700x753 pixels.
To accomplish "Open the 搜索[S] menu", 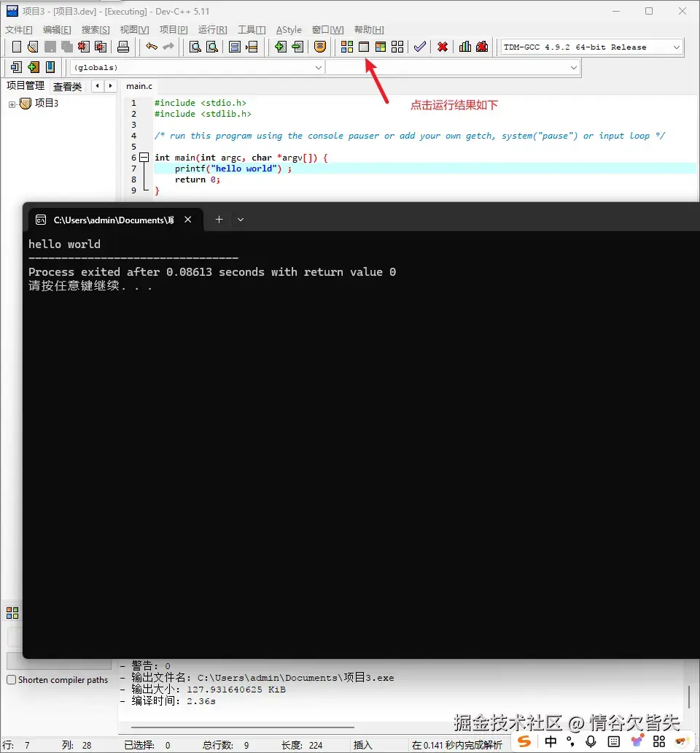I will click(x=96, y=30).
